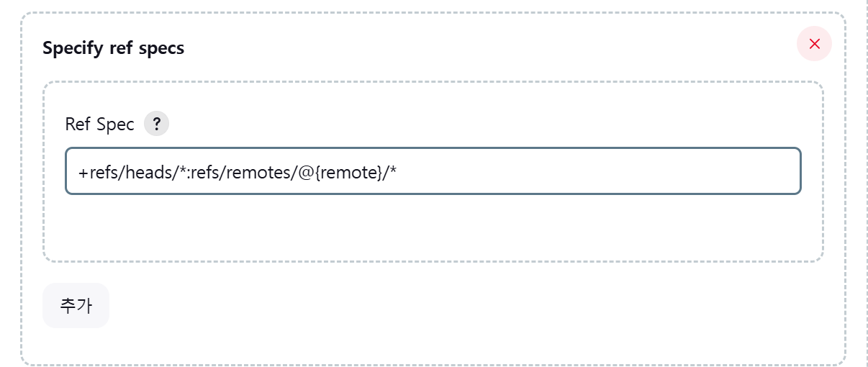Focus the Ref Spec text field
Viewport: 868px width, 367px height.
pos(433,171)
